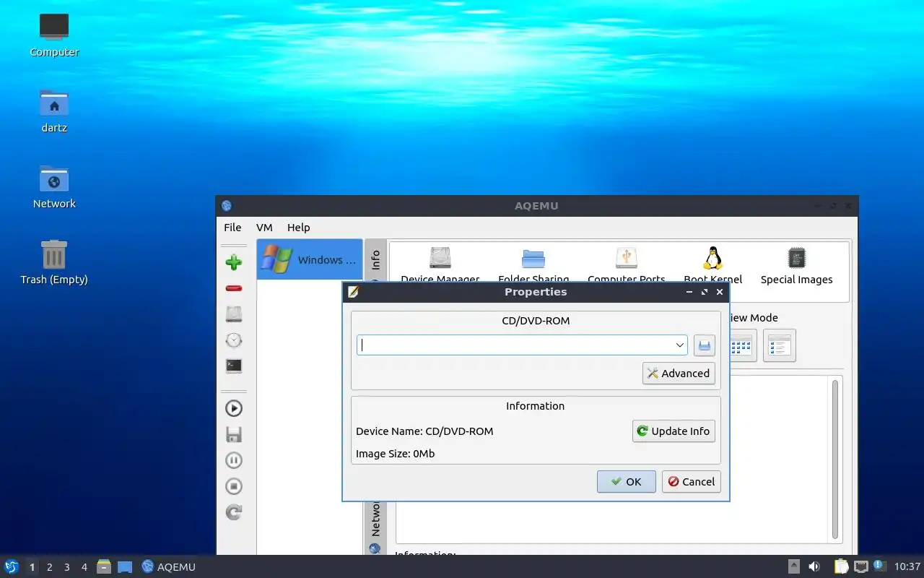The height and width of the screenshot is (578, 924).
Task: Open the Trash (Empty) desktop icon
Action: 54,263
